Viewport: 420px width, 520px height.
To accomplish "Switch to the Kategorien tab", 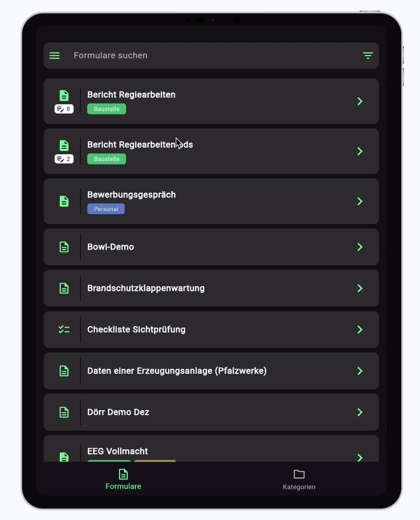I will (299, 479).
